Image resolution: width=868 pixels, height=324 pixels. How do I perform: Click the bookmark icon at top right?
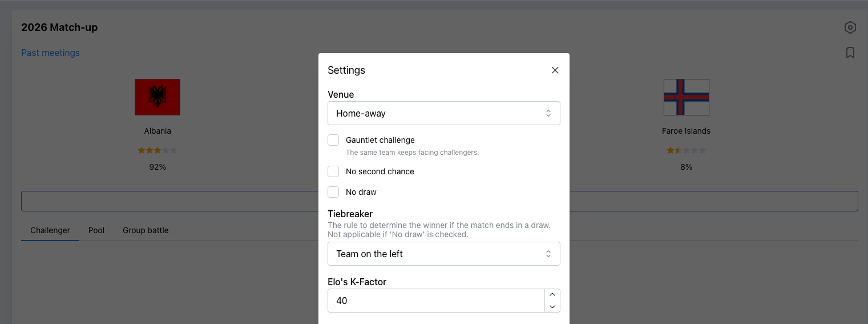point(850,53)
